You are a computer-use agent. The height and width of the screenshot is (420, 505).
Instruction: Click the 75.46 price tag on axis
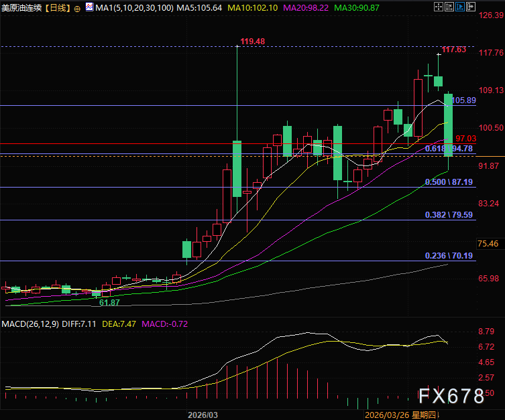pyautogui.click(x=488, y=244)
